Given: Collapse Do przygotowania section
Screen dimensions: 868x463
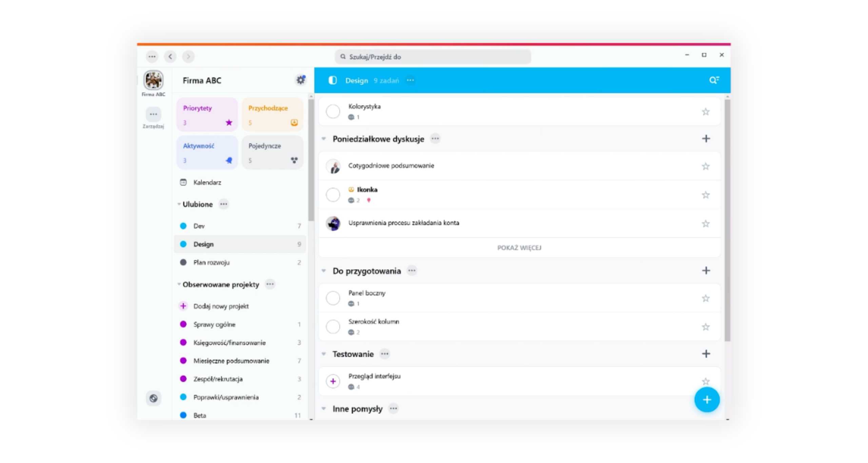Looking at the screenshot, I should pyautogui.click(x=323, y=270).
